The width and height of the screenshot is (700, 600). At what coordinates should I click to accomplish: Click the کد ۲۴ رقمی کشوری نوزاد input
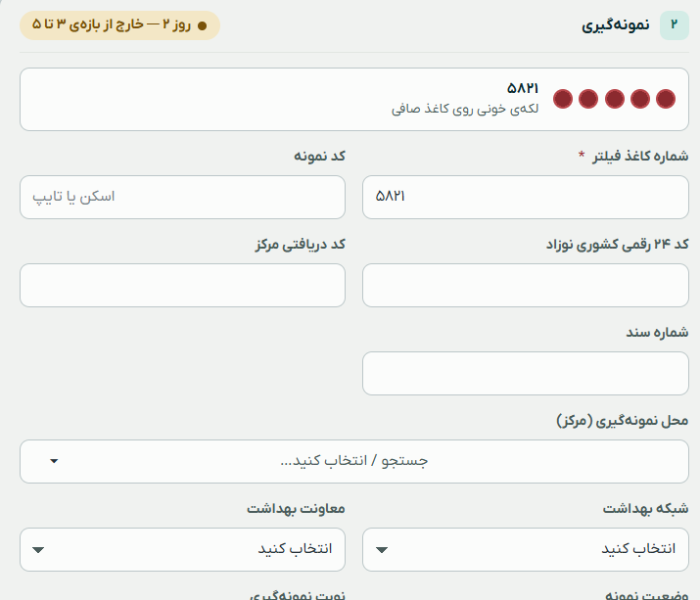point(526,285)
